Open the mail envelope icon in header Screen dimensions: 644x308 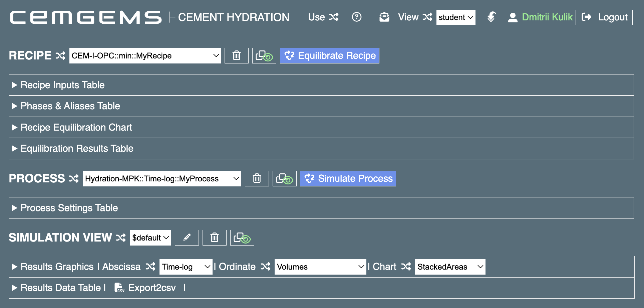[384, 17]
